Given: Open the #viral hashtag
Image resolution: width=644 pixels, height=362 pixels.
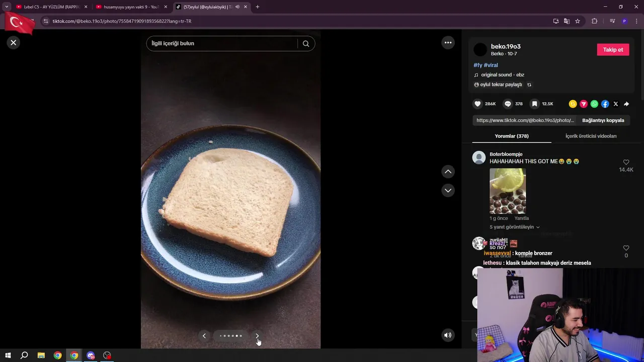Looking at the screenshot, I should (x=491, y=65).
